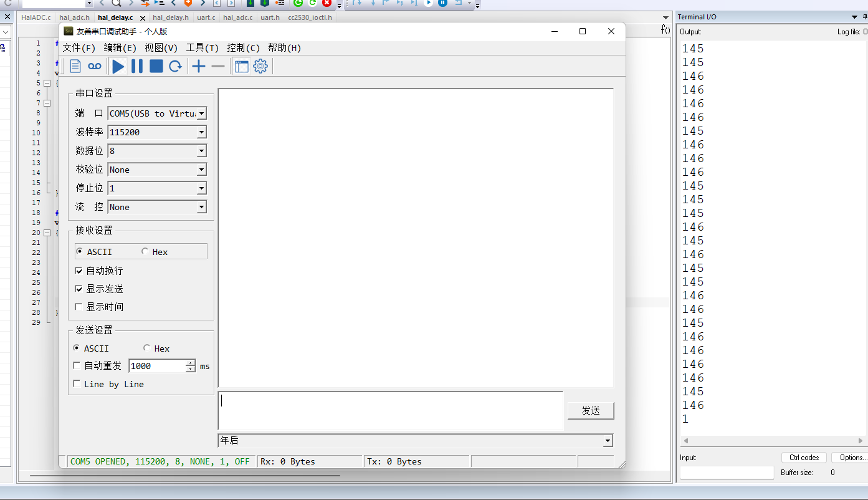This screenshot has height=500, width=868.
Task: Click into the serial send text box
Action: pyautogui.click(x=391, y=410)
